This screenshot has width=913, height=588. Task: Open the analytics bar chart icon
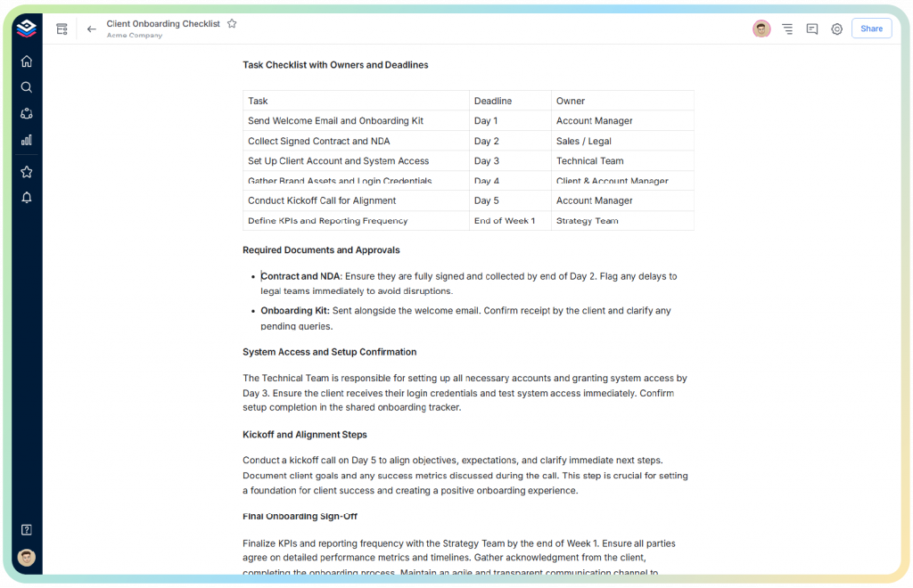pyautogui.click(x=26, y=140)
